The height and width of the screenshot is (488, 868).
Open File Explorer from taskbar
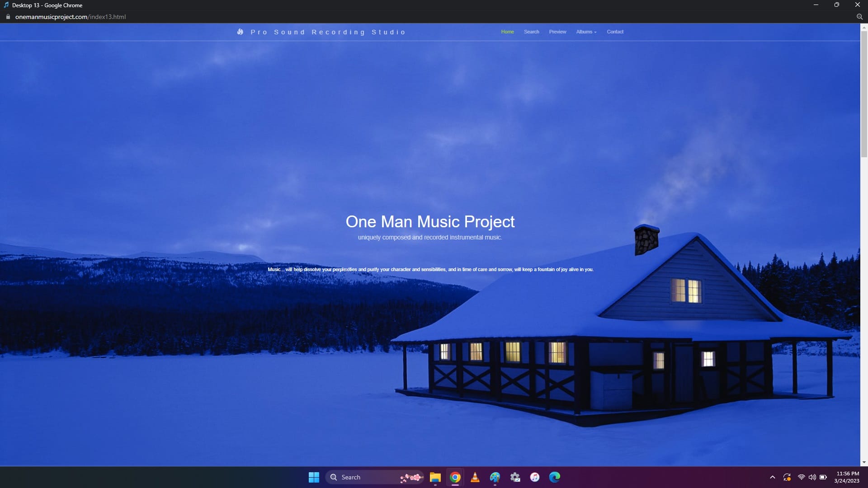point(435,477)
